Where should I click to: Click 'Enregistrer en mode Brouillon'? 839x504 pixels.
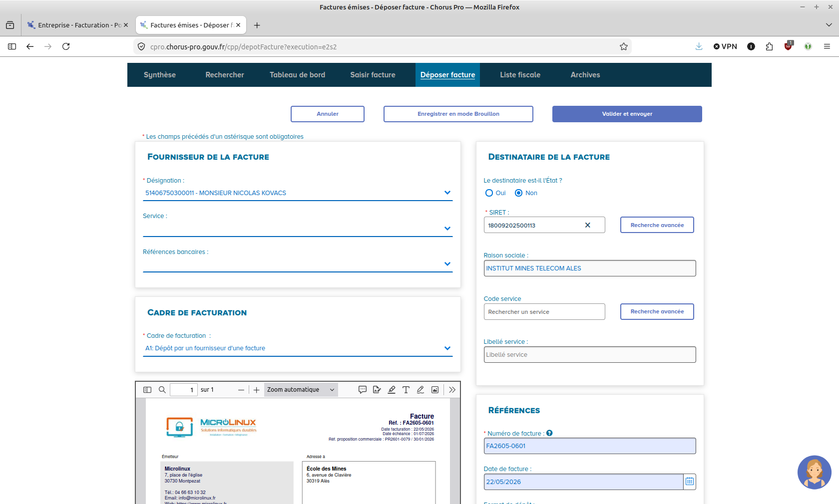coord(458,114)
